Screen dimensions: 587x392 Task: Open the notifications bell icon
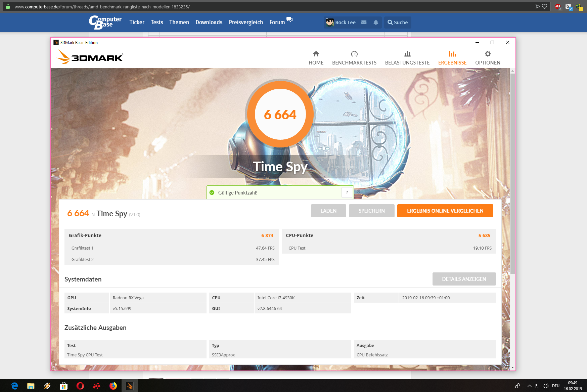click(376, 23)
